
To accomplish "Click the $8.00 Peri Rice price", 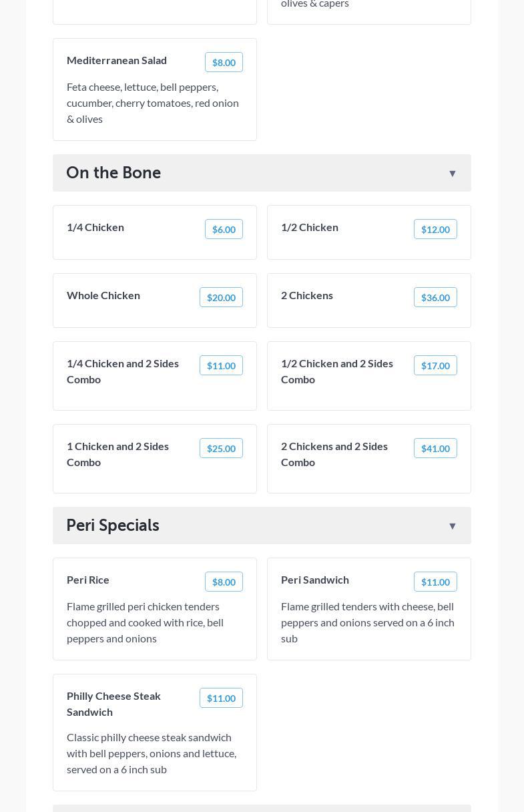I will 224,582.
